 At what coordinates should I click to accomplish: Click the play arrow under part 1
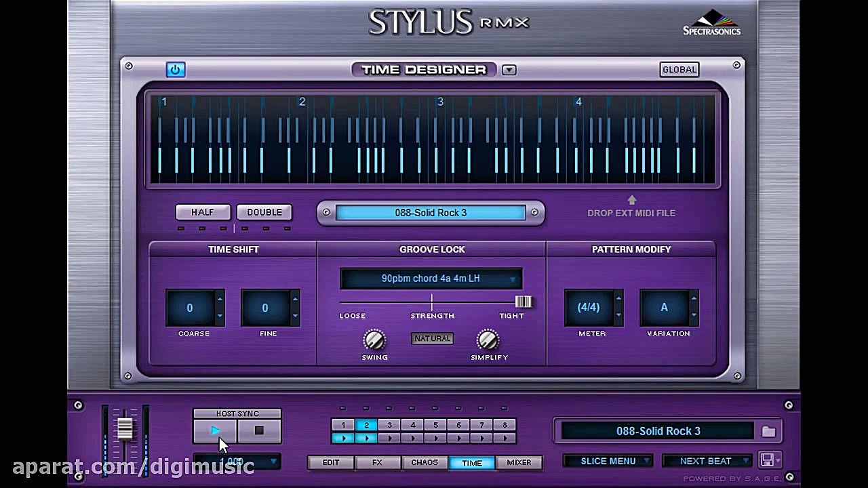(343, 438)
